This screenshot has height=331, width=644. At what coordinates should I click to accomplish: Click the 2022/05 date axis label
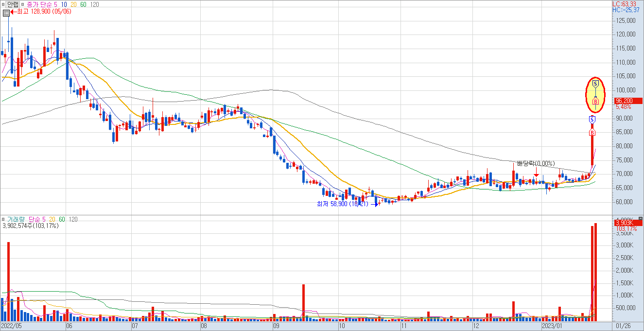pyautogui.click(x=12, y=326)
